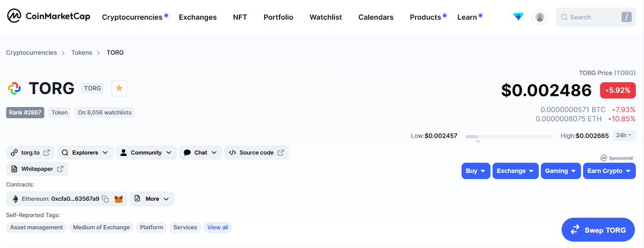Click the search magnifier icon in header
The height and width of the screenshot is (248, 644).
pyautogui.click(x=564, y=17)
